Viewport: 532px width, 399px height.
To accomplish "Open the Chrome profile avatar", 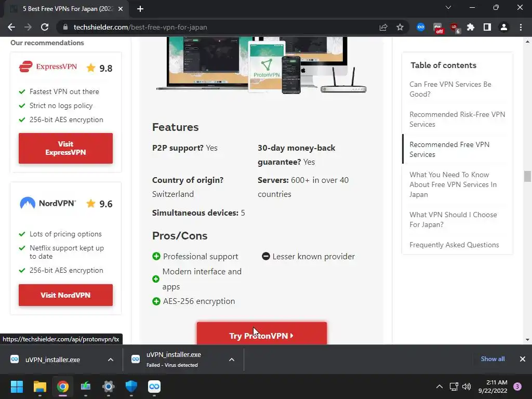I will [504, 27].
